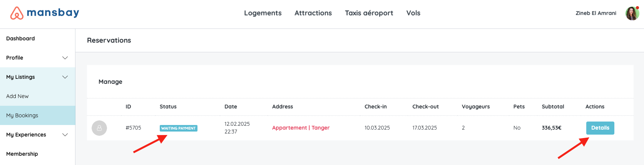View Details of reservation #5705
644x165 pixels.
(x=600, y=128)
